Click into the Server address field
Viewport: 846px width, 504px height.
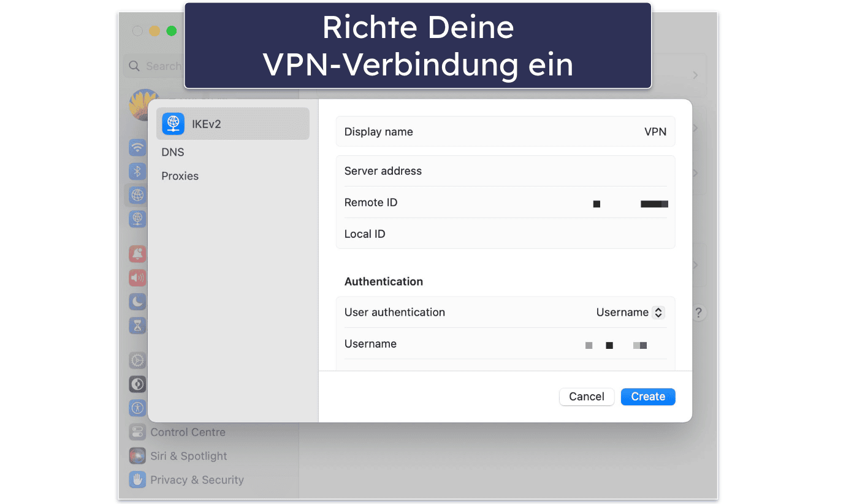[506, 171]
